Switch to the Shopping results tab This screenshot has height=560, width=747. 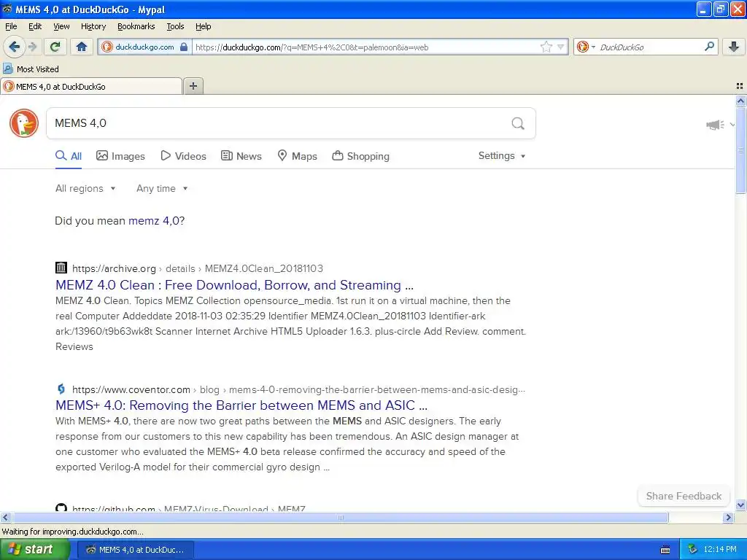tap(360, 156)
